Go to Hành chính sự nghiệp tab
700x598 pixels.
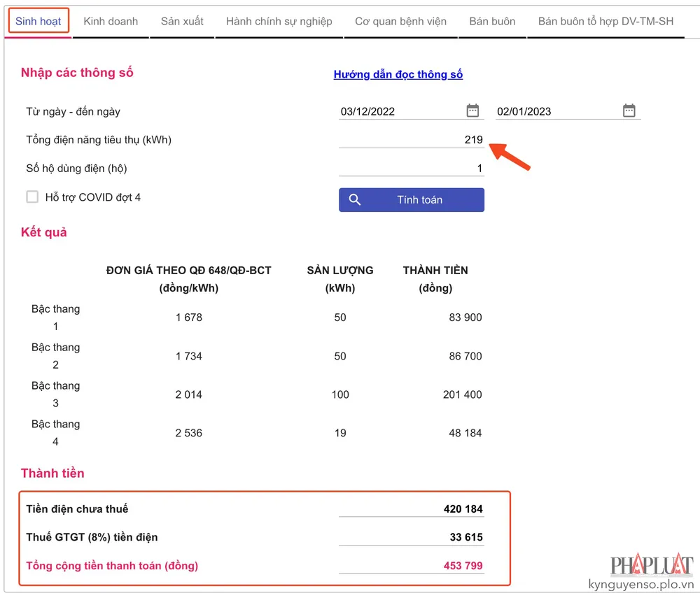coord(279,21)
